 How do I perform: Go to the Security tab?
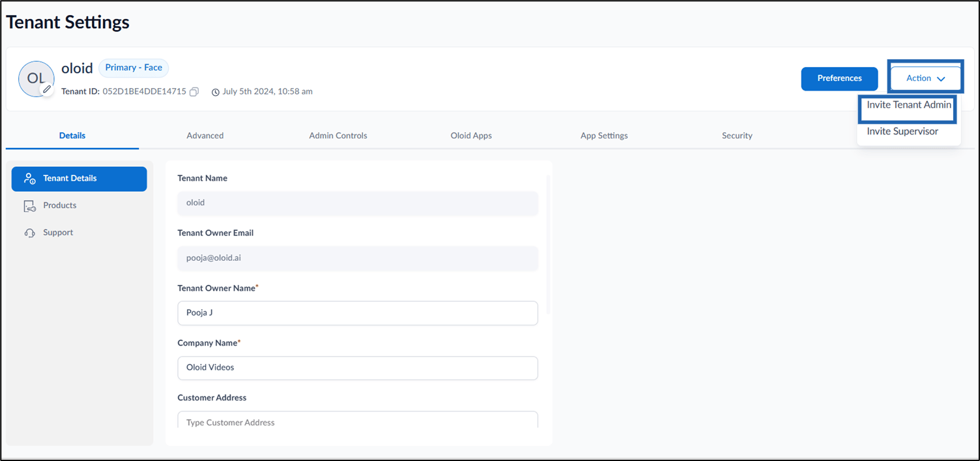pos(737,136)
